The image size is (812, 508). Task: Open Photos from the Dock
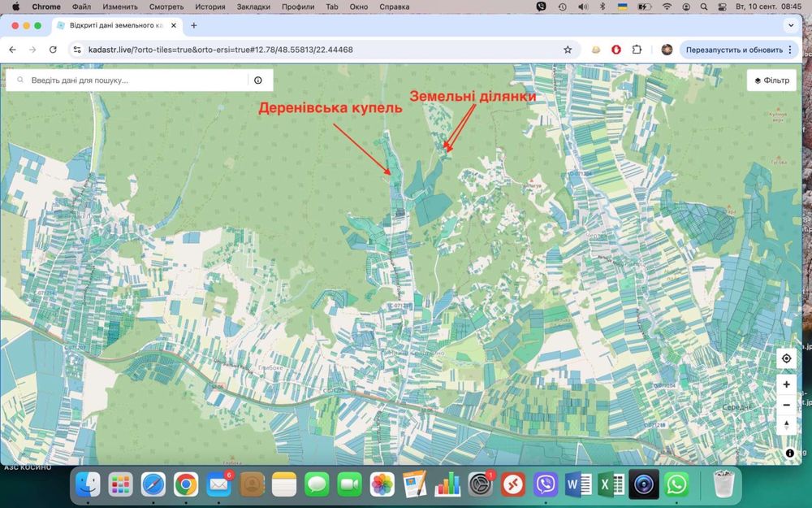382,485
